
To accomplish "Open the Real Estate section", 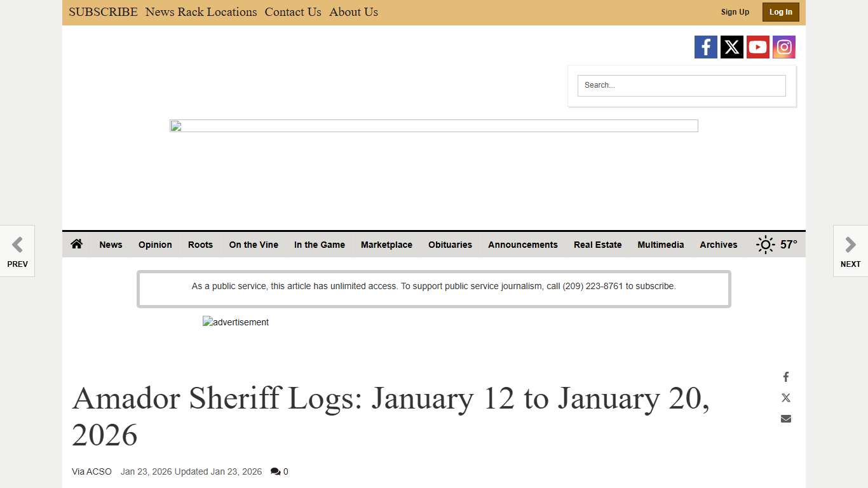I will tap(597, 245).
